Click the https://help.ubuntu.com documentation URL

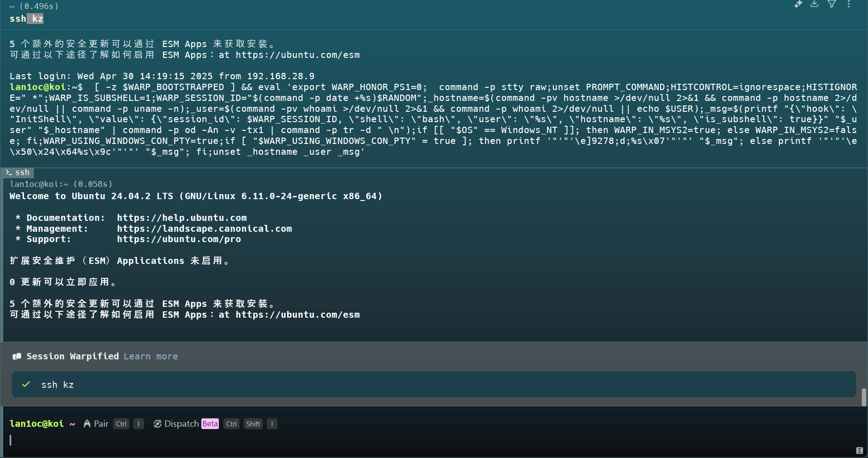[x=182, y=218]
